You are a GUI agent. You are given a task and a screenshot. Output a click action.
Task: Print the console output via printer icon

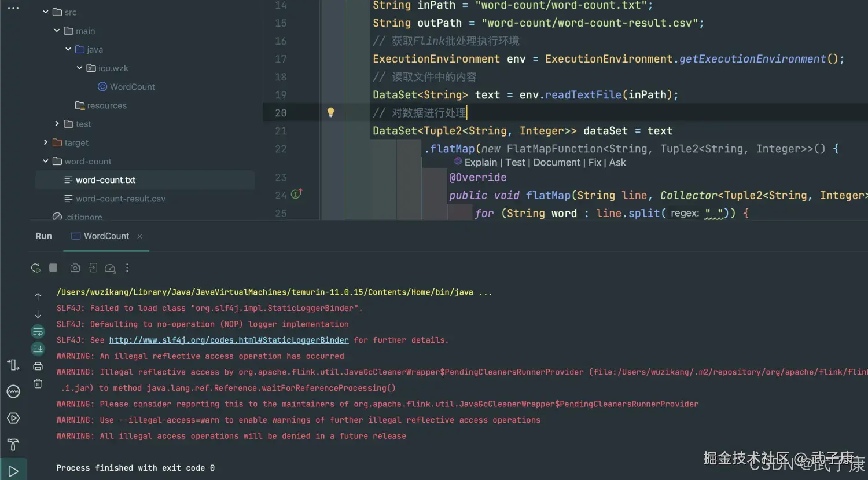pos(38,366)
